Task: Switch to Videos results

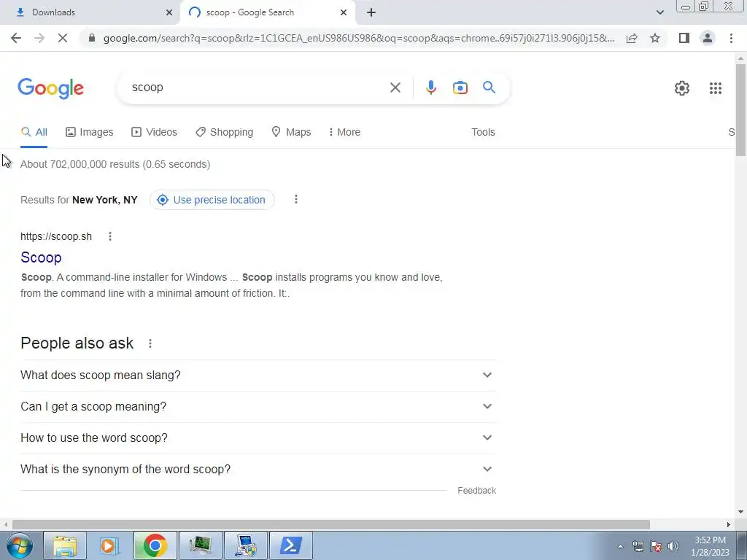Action: [154, 132]
